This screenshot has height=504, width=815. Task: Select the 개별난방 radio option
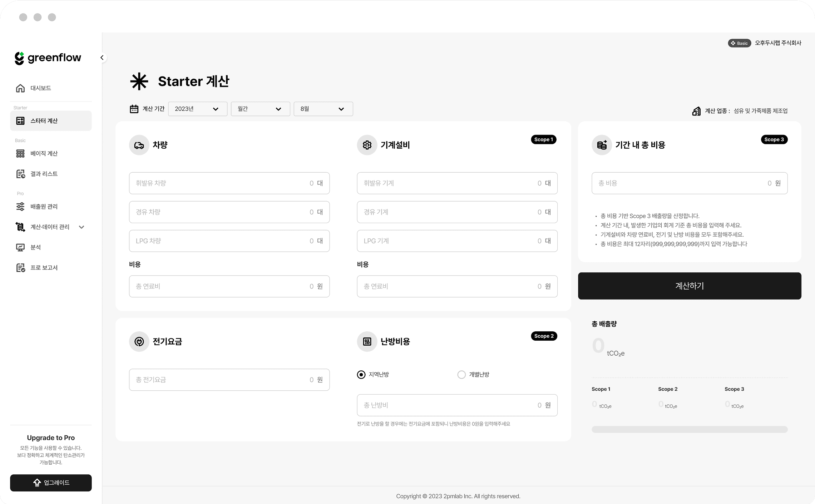pyautogui.click(x=461, y=374)
